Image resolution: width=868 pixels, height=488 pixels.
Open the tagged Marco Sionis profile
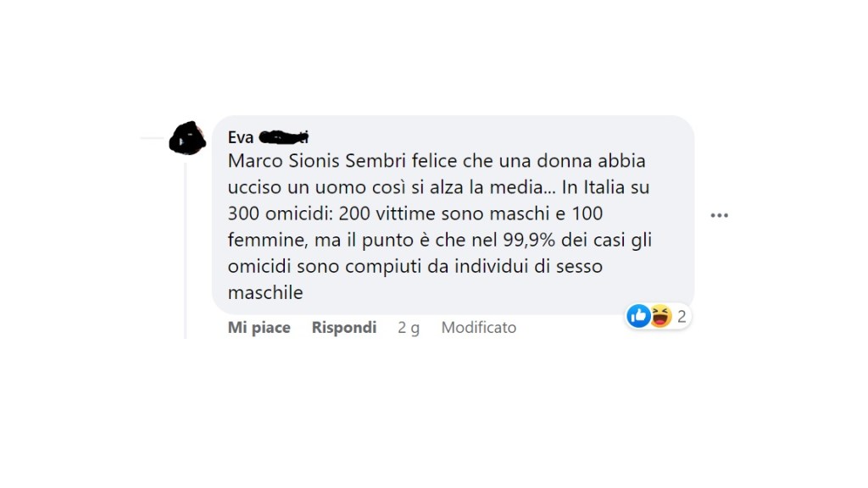(x=284, y=161)
